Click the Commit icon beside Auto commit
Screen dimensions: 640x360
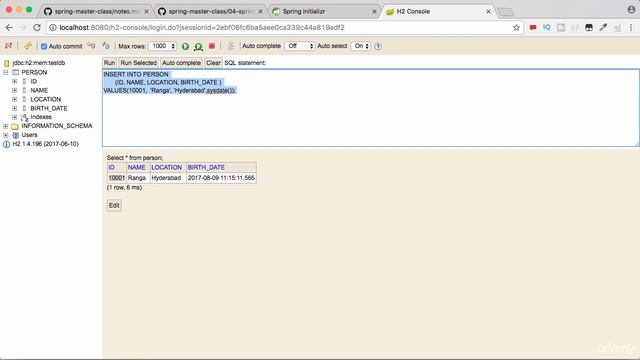[x=91, y=46]
